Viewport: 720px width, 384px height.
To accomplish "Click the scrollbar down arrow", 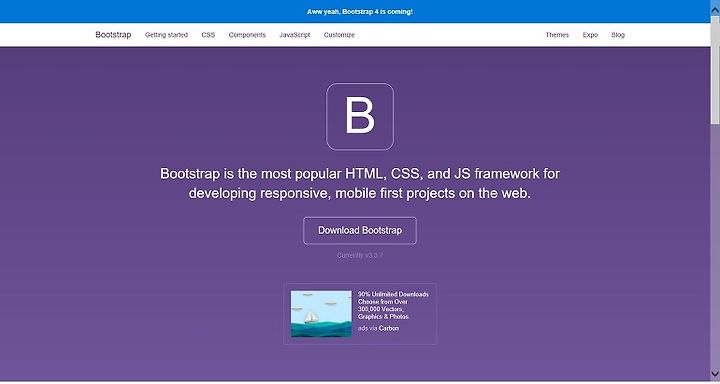I will 715,373.
